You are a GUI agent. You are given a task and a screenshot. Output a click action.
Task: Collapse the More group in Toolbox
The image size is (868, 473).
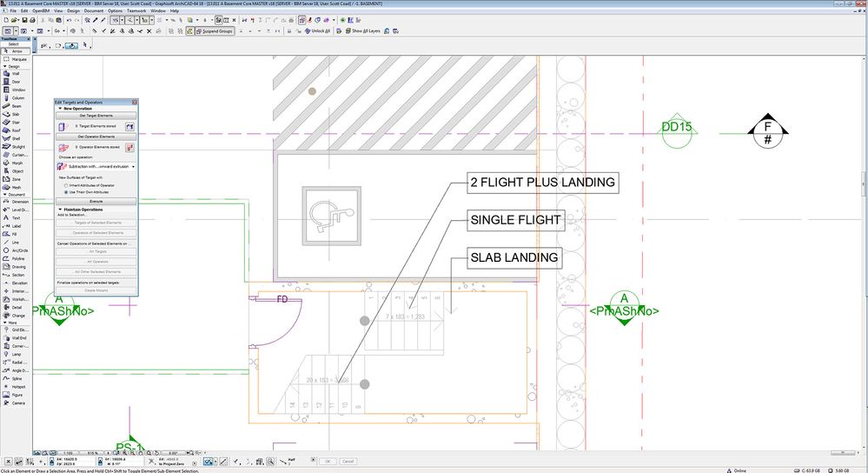pyautogui.click(x=5, y=323)
